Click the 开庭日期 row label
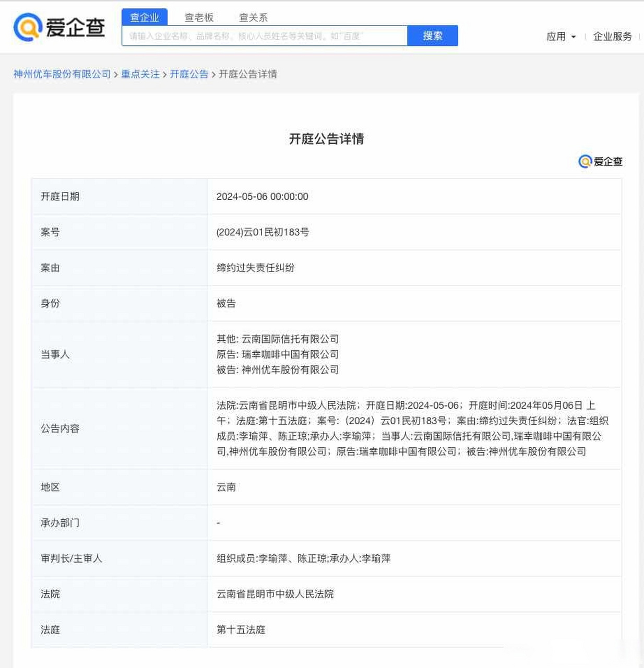Viewport: 644px width, 668px height. pyautogui.click(x=60, y=197)
